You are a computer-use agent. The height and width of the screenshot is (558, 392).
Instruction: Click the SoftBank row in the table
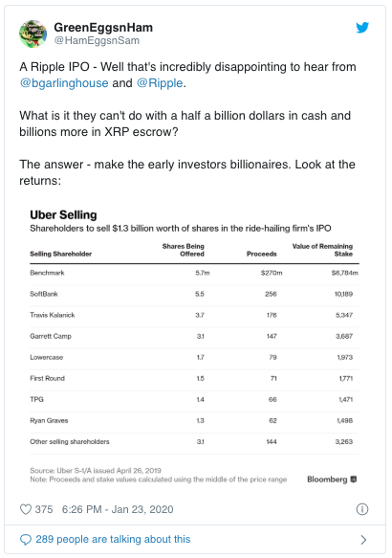pos(194,294)
